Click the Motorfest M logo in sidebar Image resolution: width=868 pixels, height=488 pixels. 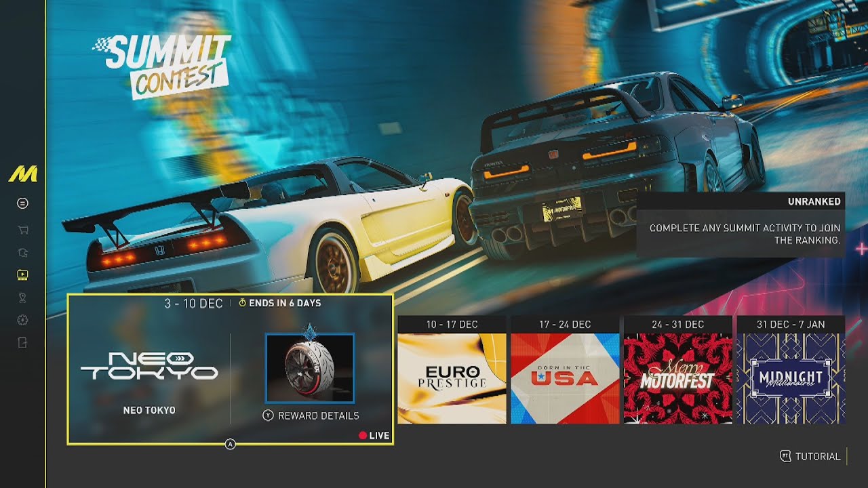[x=22, y=174]
